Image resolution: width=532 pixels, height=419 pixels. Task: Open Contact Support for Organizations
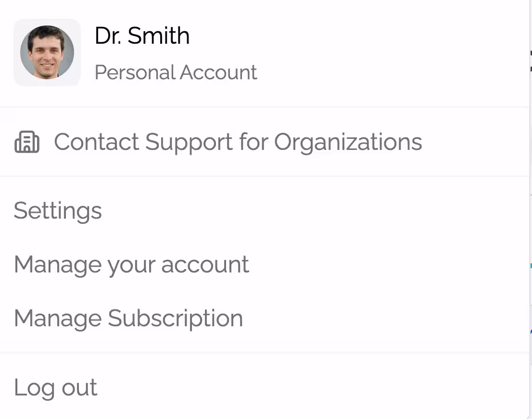coord(238,142)
